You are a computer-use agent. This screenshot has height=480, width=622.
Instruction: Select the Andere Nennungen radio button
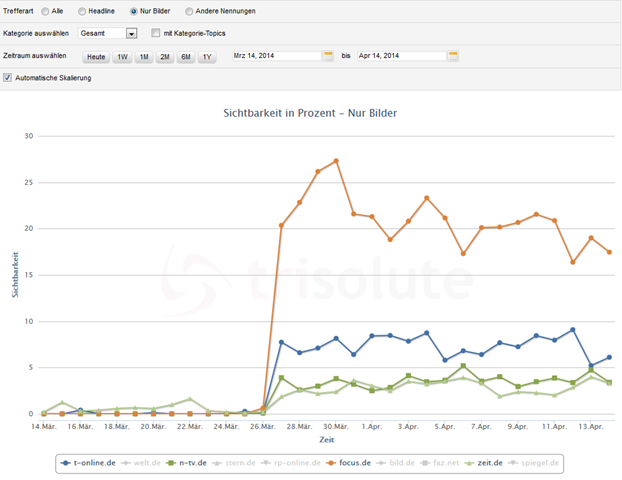coord(189,12)
